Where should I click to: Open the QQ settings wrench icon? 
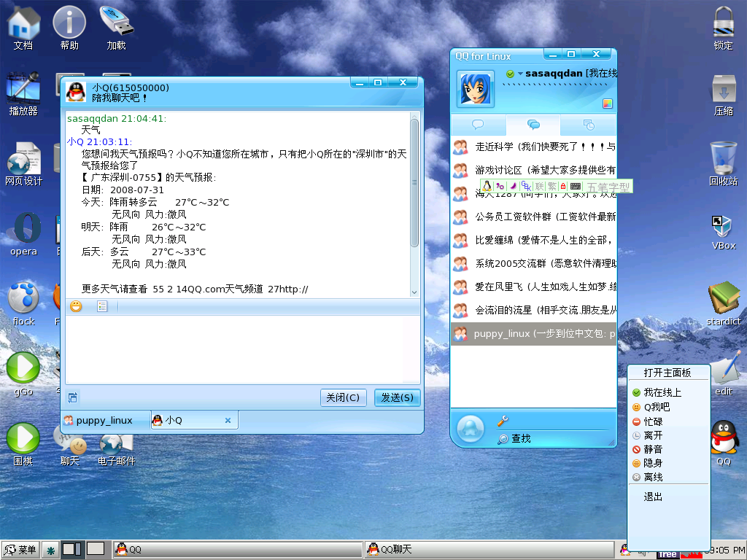(x=502, y=421)
